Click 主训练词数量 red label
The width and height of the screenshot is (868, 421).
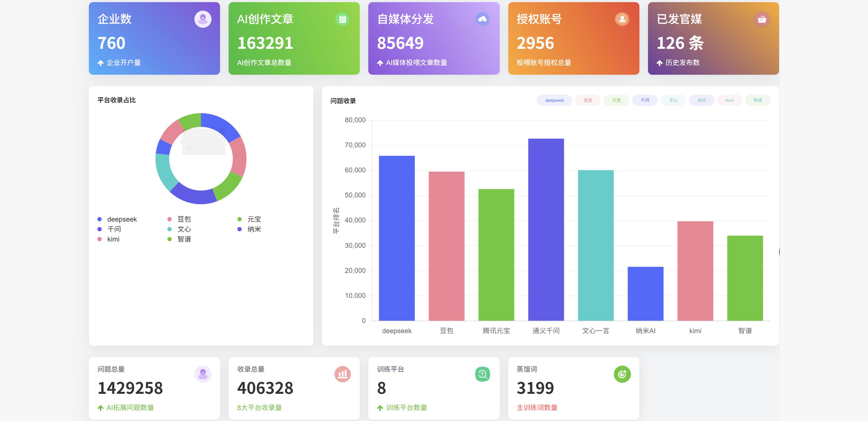point(537,408)
